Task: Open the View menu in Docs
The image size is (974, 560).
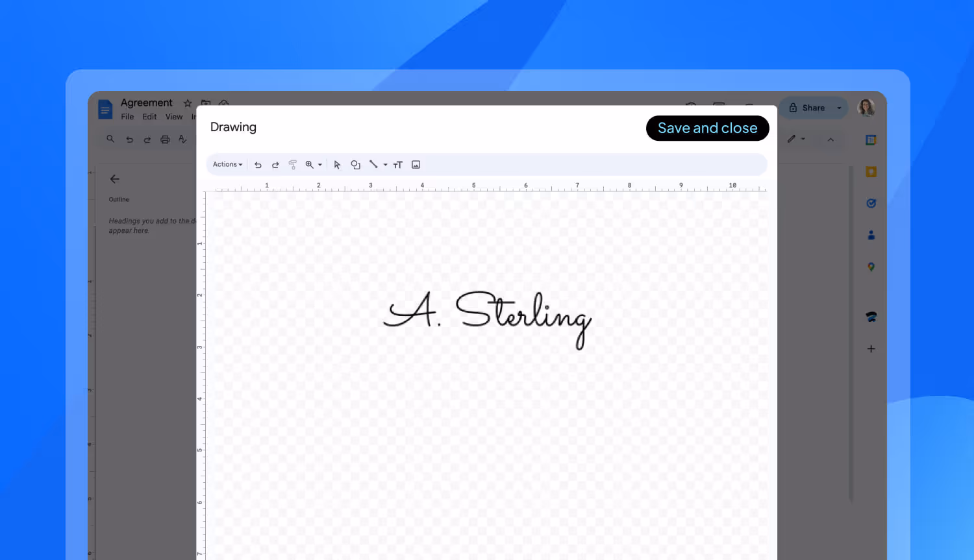Action: click(x=174, y=117)
